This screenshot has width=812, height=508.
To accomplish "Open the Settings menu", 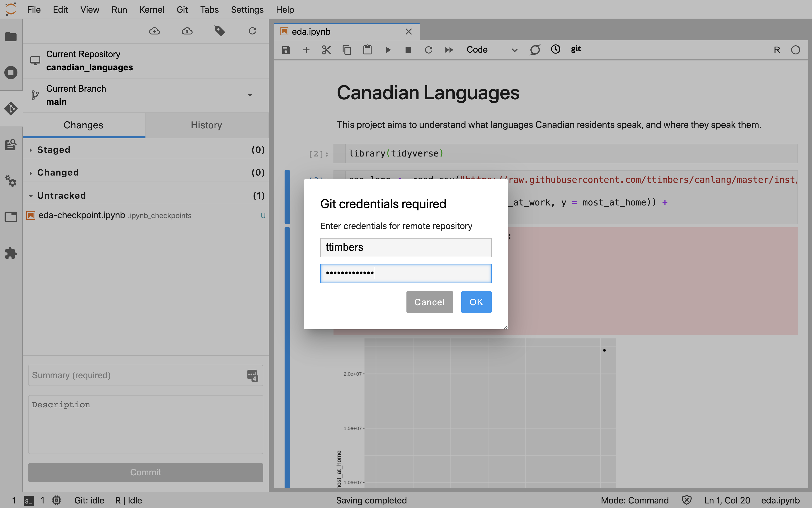I will 247,9.
